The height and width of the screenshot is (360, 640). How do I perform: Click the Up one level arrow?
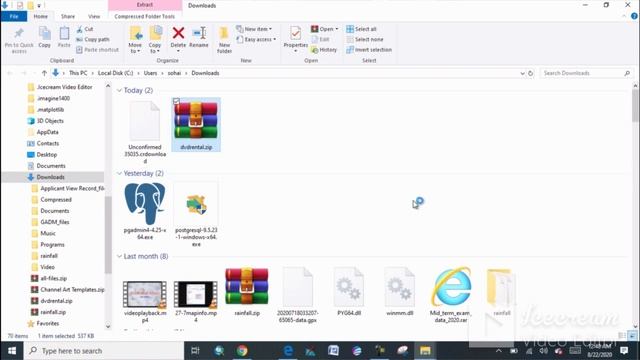point(44,73)
